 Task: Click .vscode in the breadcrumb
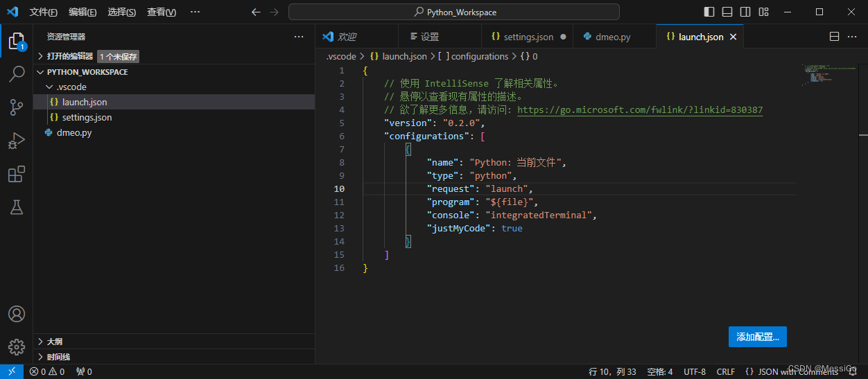coord(341,56)
